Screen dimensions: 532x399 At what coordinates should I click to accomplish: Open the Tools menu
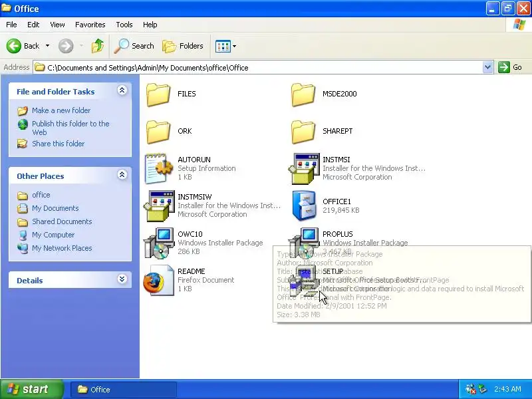click(124, 25)
